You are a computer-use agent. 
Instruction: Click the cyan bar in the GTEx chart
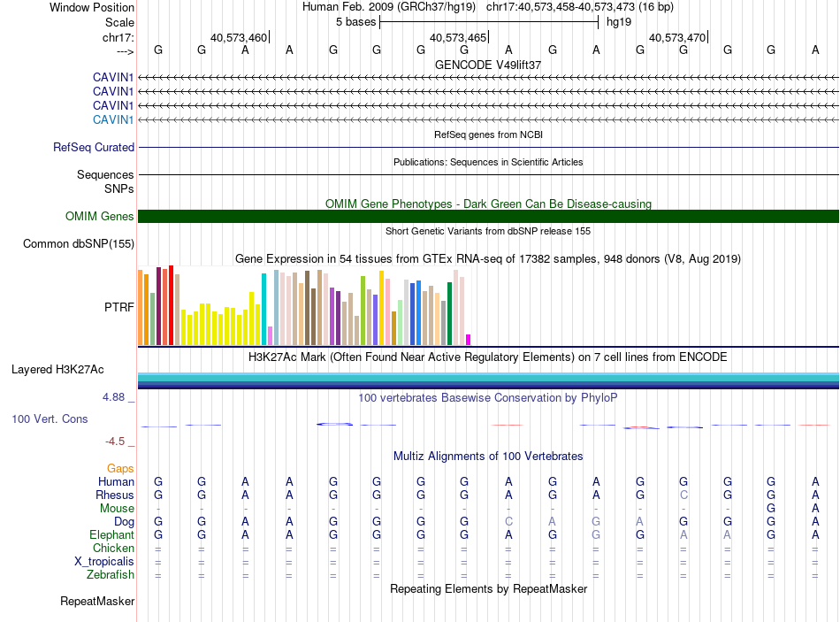[x=263, y=309]
